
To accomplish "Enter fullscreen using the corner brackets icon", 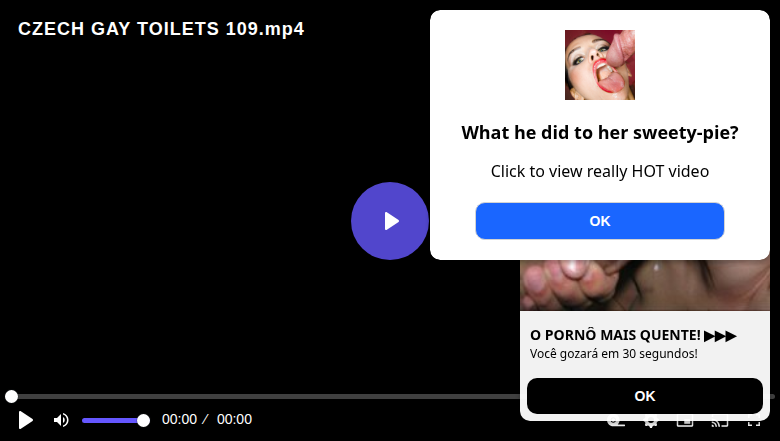I will [x=754, y=424].
